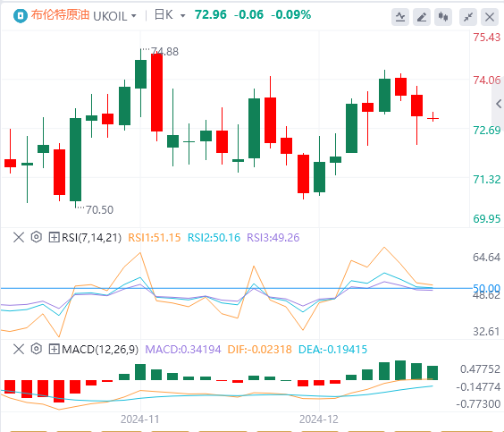
Task: Click the 布伦特原油 title link
Action: pos(60,15)
